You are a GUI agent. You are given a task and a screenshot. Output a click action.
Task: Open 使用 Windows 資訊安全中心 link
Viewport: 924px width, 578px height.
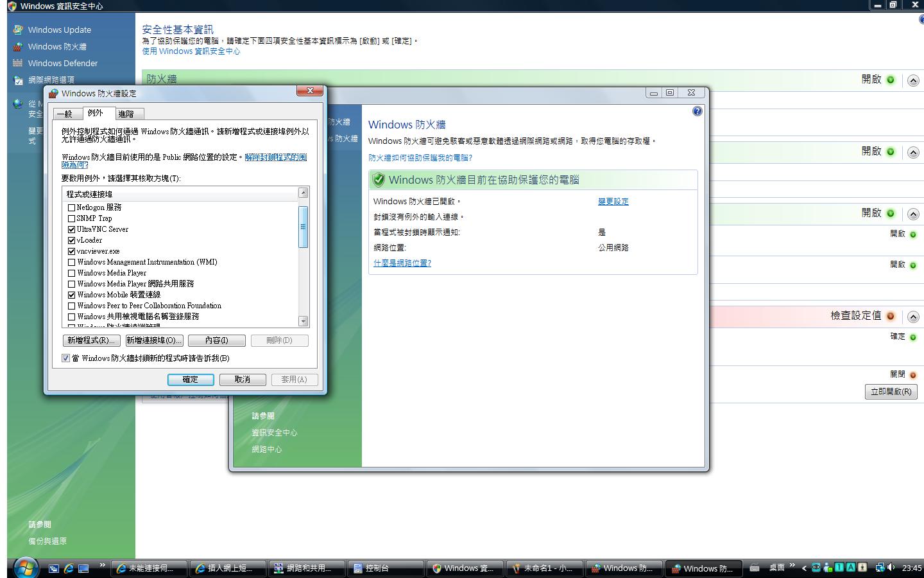pyautogui.click(x=191, y=51)
